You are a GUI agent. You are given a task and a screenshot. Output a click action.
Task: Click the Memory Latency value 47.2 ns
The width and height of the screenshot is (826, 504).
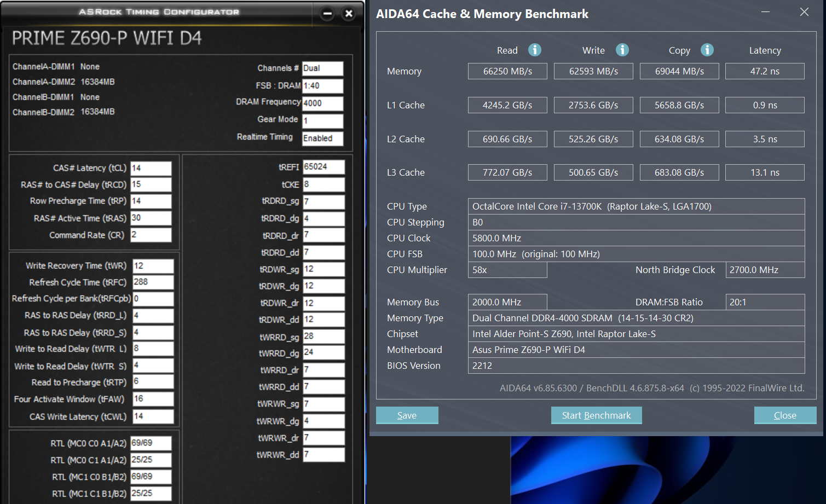click(x=765, y=71)
